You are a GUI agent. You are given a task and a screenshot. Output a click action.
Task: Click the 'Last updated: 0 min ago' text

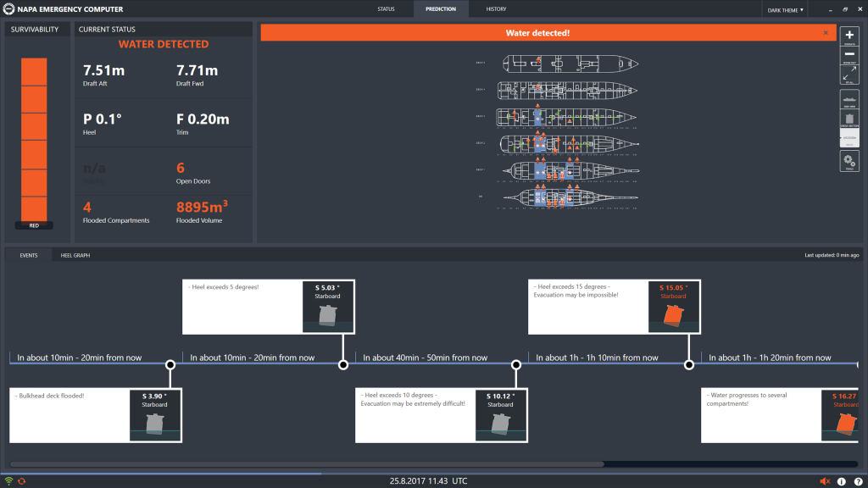(832, 255)
